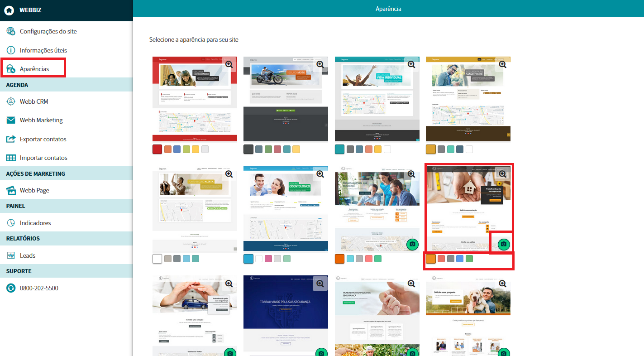Click the Webb Marketing envelope icon
Screen dimensions: 644x356
point(11,120)
